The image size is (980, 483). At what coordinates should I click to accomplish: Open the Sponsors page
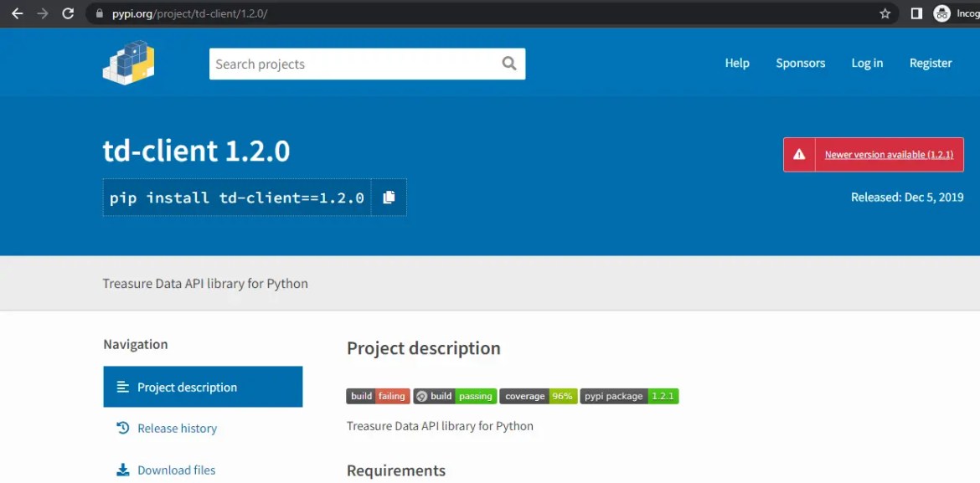[x=801, y=63]
